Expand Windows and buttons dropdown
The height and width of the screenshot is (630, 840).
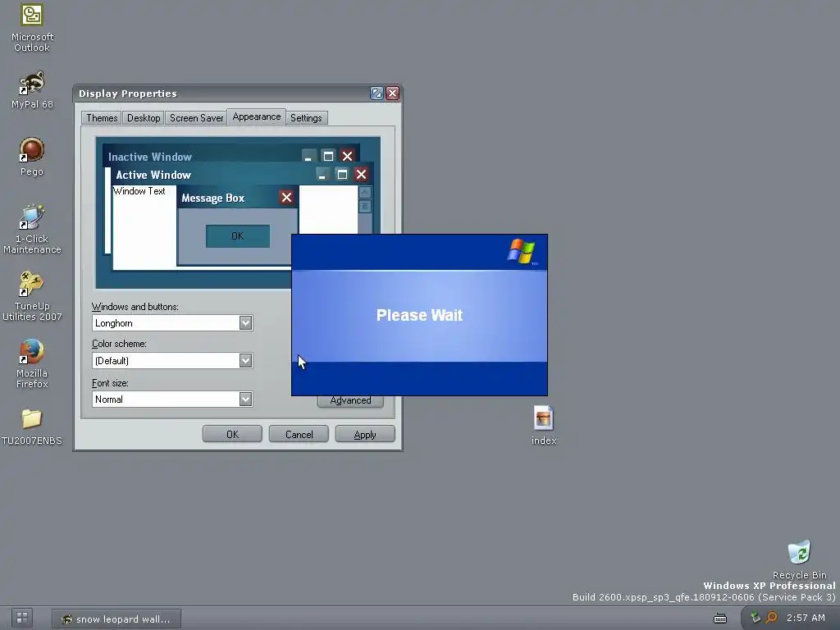click(245, 323)
